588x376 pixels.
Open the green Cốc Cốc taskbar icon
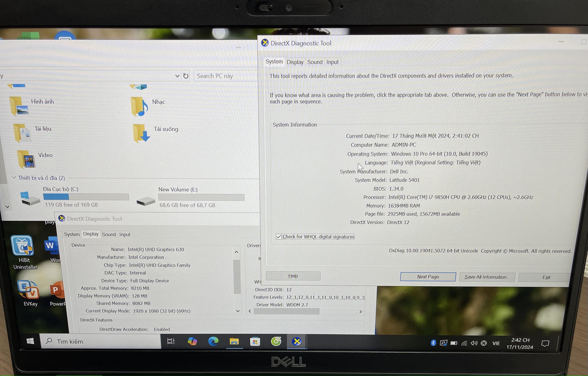click(x=276, y=341)
